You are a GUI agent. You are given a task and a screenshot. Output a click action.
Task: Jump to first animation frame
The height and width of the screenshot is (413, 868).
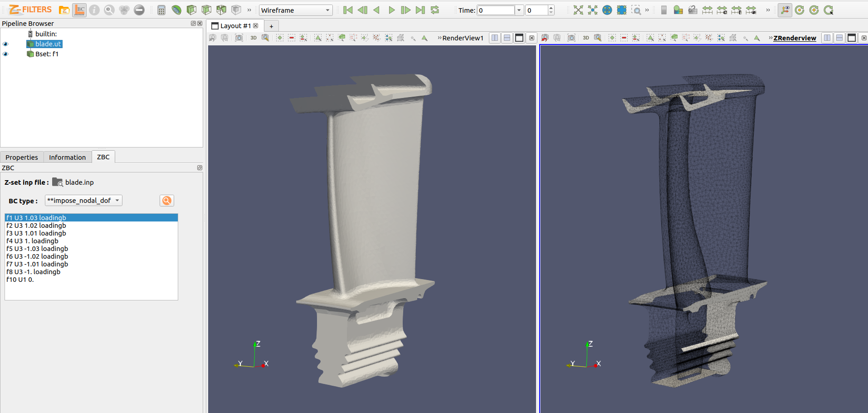(x=348, y=10)
